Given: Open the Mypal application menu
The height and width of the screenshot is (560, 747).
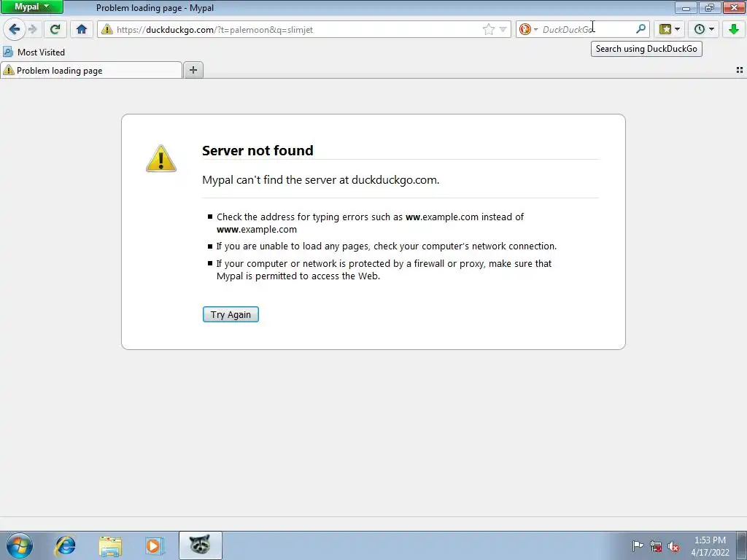Looking at the screenshot, I should 31,7.
